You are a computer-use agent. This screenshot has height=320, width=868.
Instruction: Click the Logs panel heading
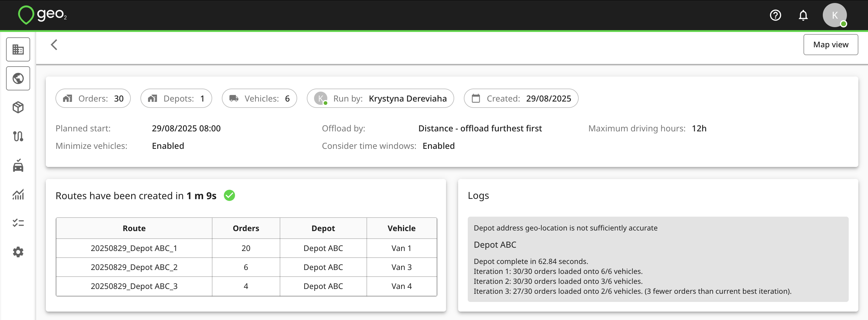click(x=478, y=196)
